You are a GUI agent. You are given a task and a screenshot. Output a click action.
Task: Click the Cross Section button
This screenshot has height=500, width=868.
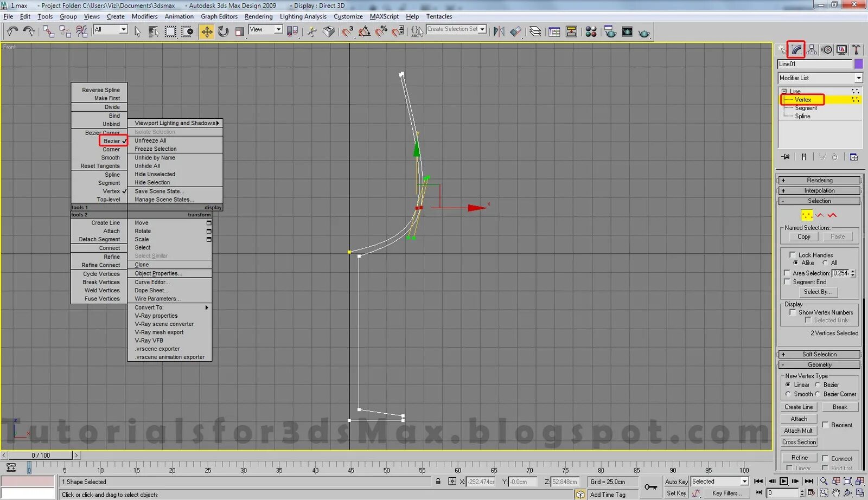coord(799,442)
